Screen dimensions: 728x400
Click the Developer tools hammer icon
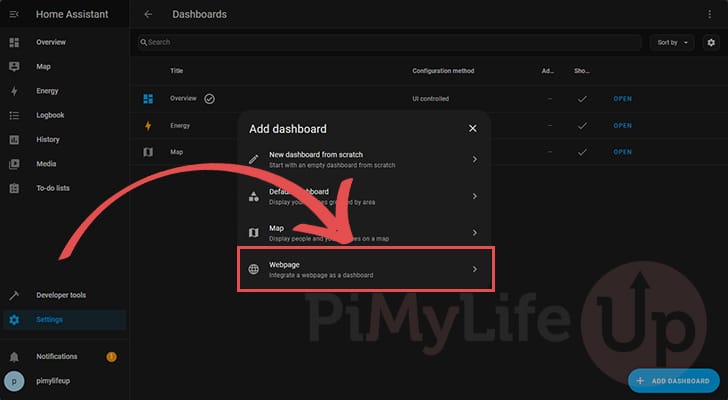pos(14,295)
